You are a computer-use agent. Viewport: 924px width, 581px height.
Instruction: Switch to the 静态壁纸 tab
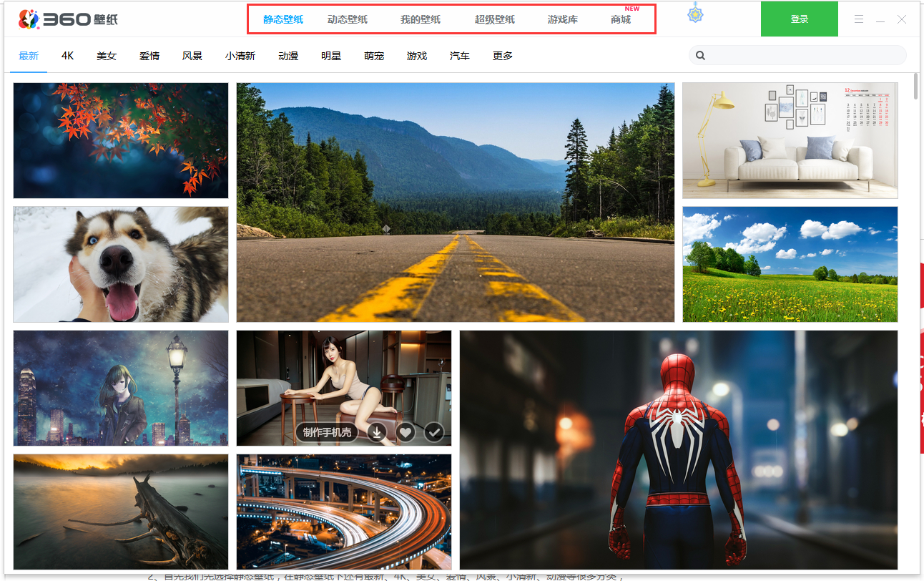283,19
